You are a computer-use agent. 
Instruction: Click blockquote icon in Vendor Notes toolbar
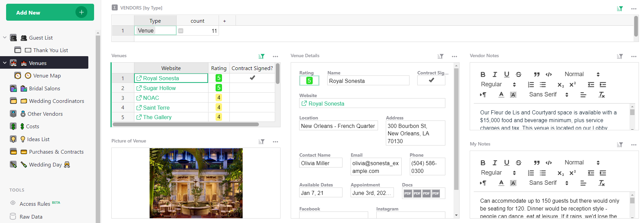(x=537, y=74)
